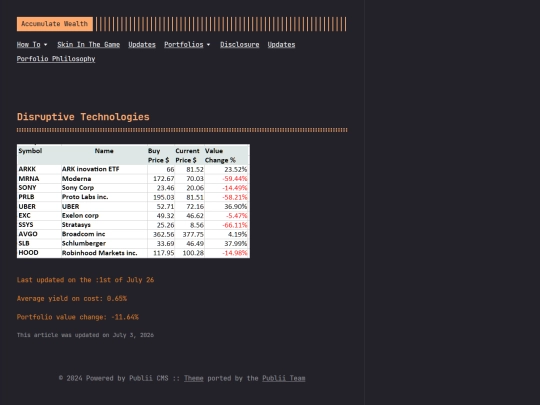Viewport: 540px width, 405px height.
Task: Click the ARK inovation ETF name
Action: pyautogui.click(x=91, y=169)
